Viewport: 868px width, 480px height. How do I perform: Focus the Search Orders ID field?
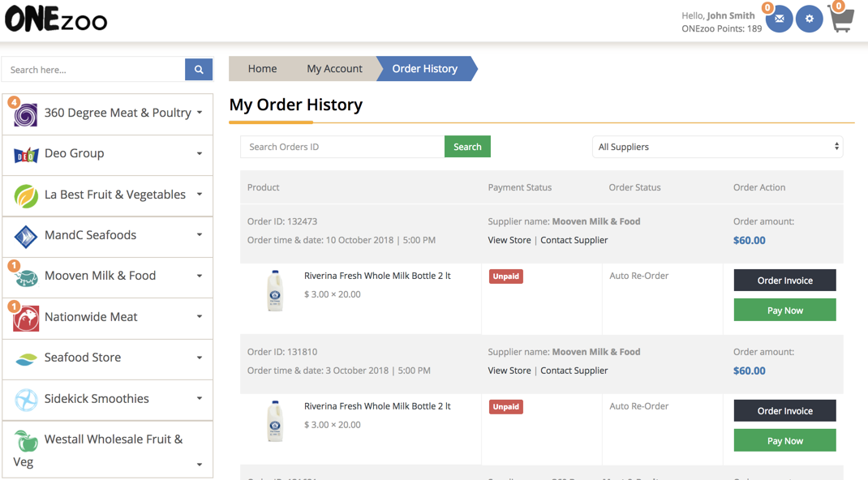[x=342, y=147]
